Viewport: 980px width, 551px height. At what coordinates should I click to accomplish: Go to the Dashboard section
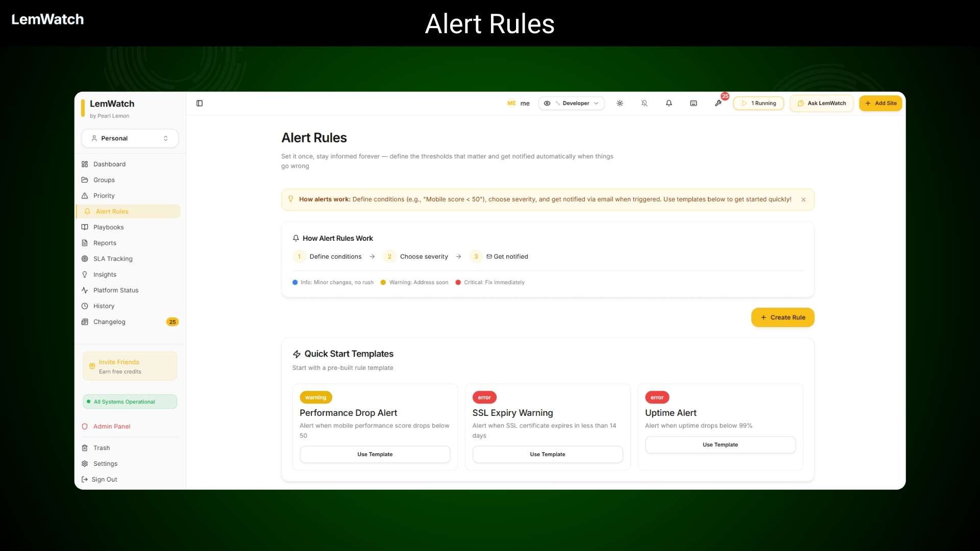(109, 164)
